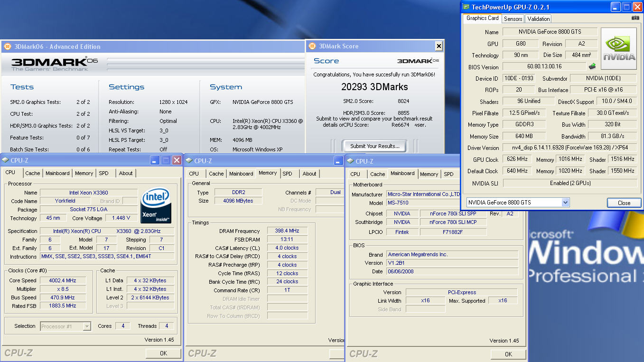Open About tab in middle CPU-Z window
Screen dimensions: 644x362
(309, 174)
